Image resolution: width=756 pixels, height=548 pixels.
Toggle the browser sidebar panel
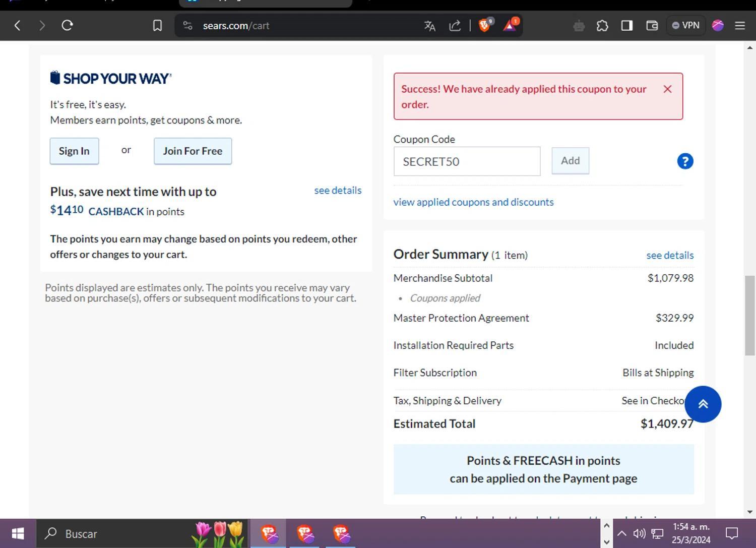point(626,26)
